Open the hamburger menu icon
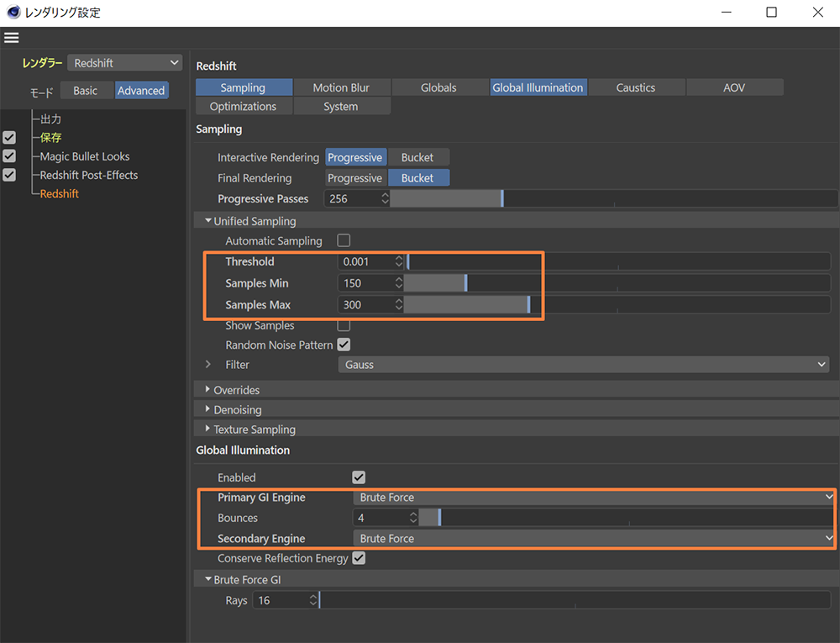Viewport: 840px width, 643px height. pos(11,38)
